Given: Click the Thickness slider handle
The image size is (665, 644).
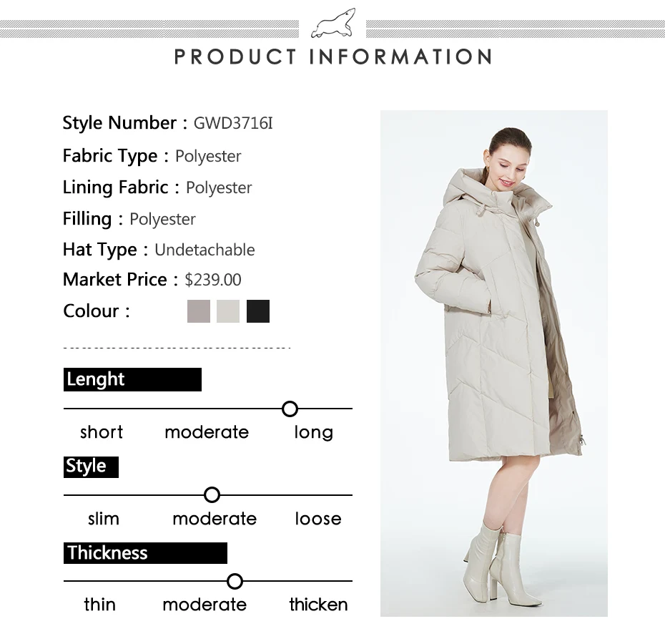Looking at the screenshot, I should [235, 581].
